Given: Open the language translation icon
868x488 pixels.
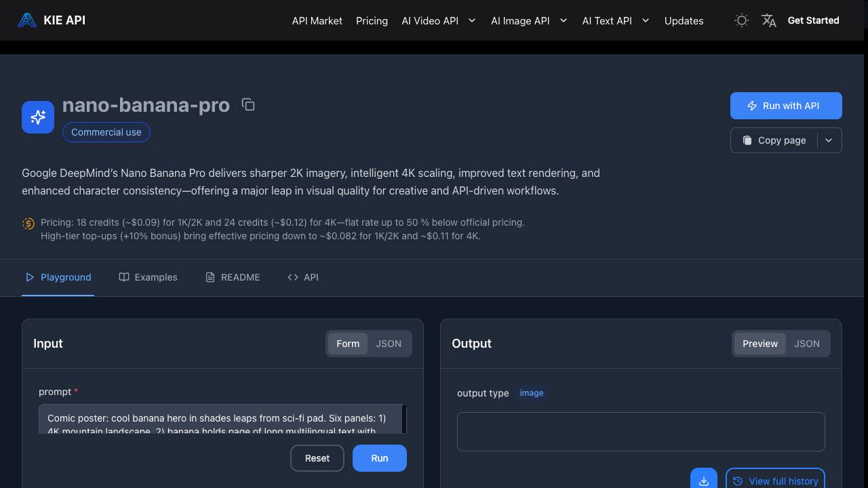Looking at the screenshot, I should point(769,20).
